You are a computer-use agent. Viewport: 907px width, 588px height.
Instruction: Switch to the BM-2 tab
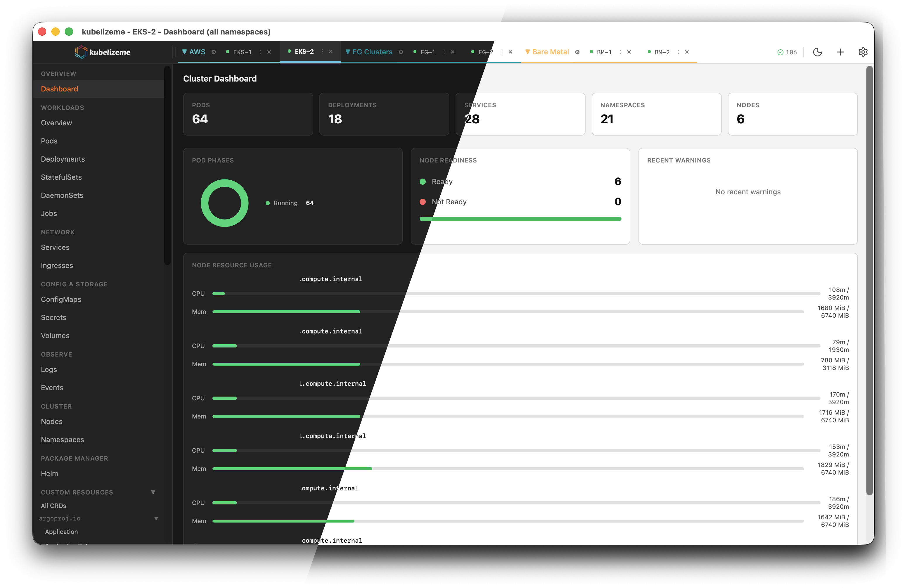[x=662, y=52]
